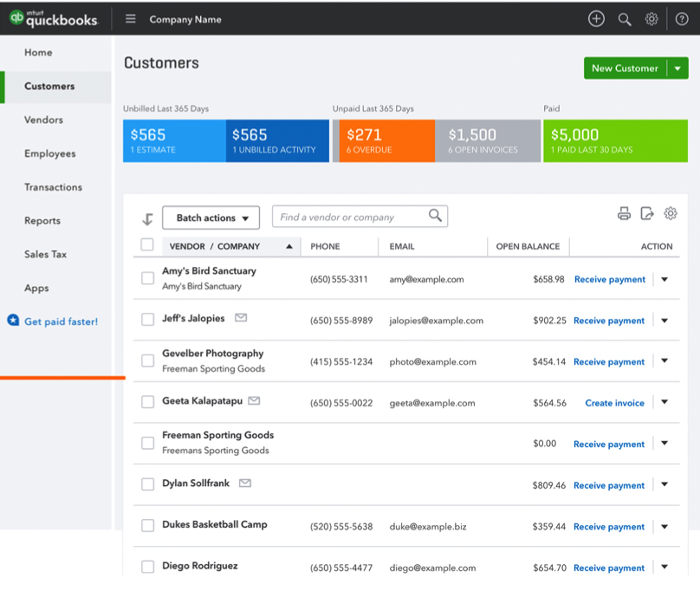
Task: Click Receive payment for Dukes Basketball Camp
Action: [x=609, y=527]
